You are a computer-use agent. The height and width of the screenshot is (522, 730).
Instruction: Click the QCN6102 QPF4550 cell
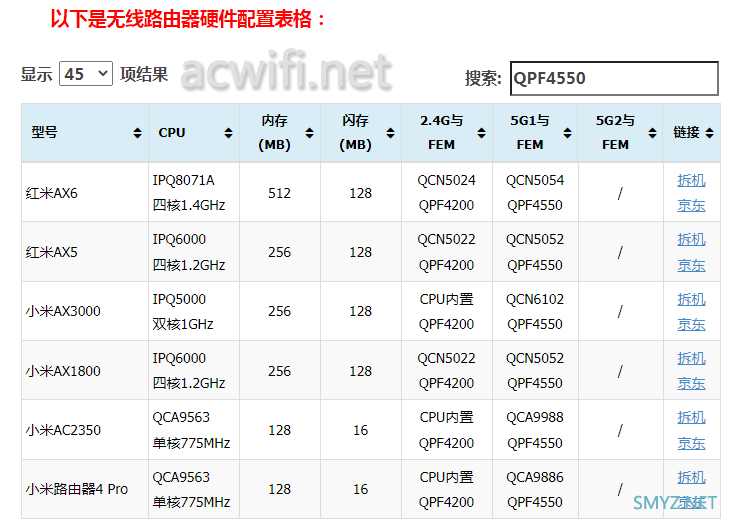(x=535, y=311)
